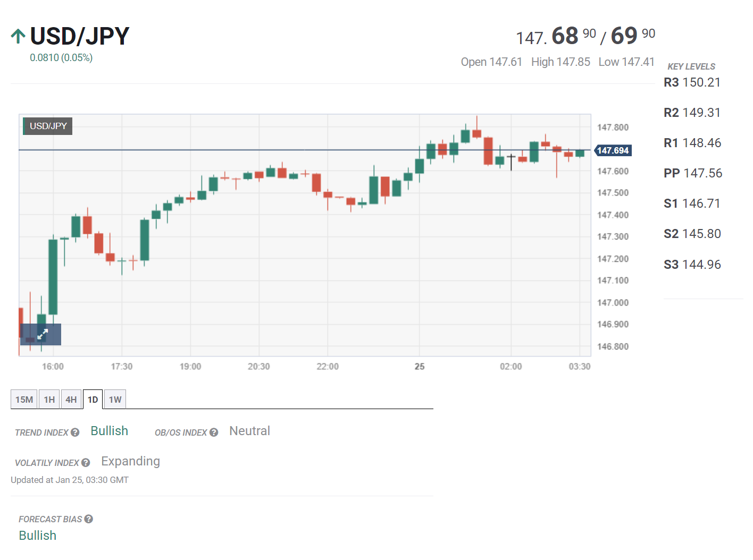753x560 pixels.
Task: Click the help icon beside Forecast Bias
Action: pos(88,519)
